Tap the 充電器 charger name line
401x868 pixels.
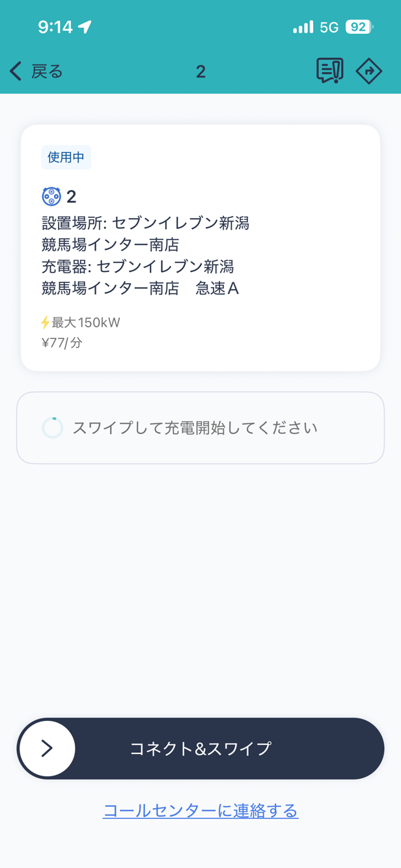coord(137,267)
